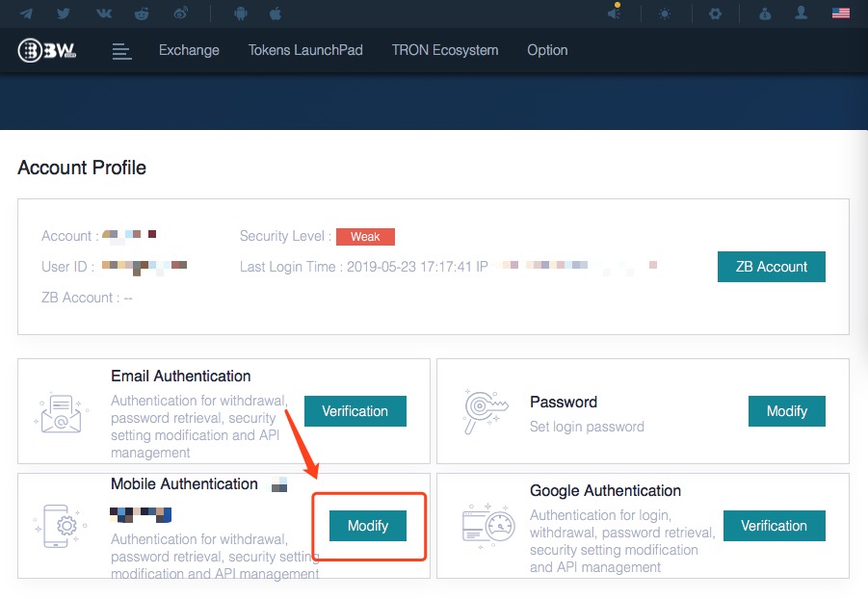Viewport: 868px width, 599px height.
Task: Click Modify button for Mobile Authentication
Action: pos(367,526)
